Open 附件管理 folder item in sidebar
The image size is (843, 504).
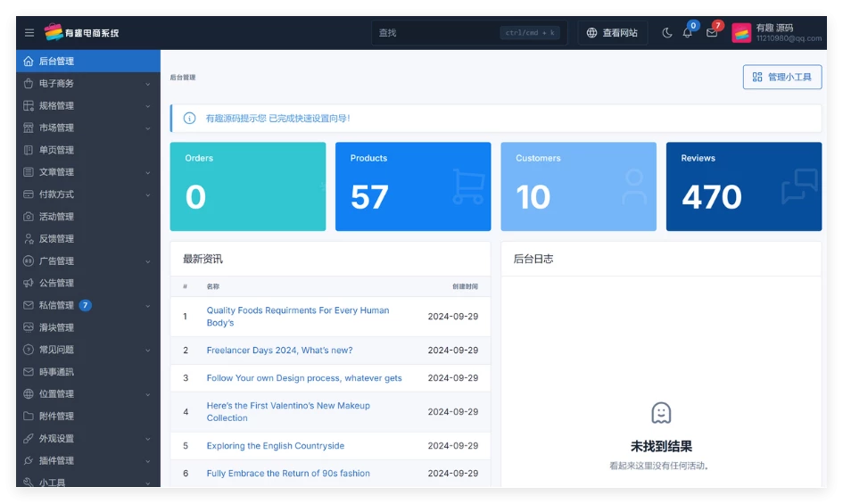(57, 417)
